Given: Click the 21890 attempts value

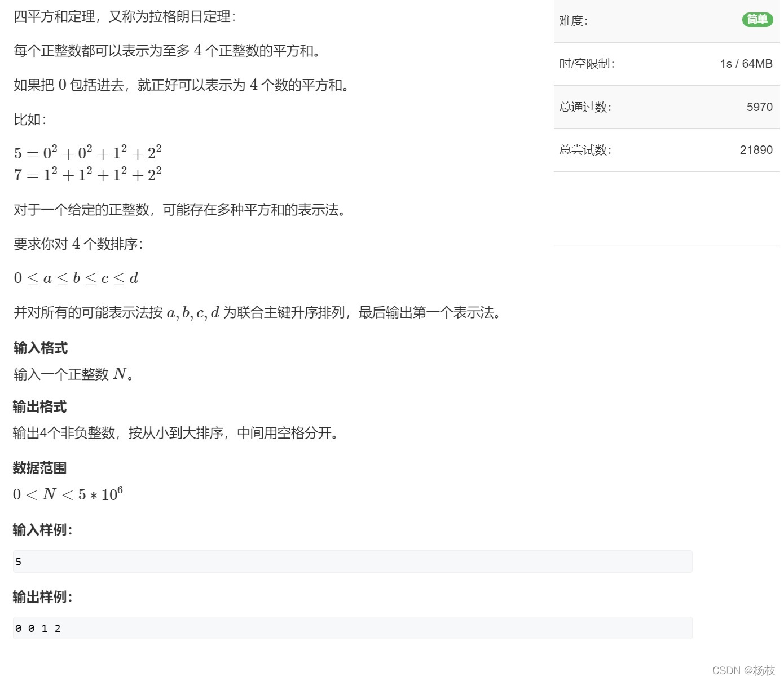Looking at the screenshot, I should [x=756, y=150].
